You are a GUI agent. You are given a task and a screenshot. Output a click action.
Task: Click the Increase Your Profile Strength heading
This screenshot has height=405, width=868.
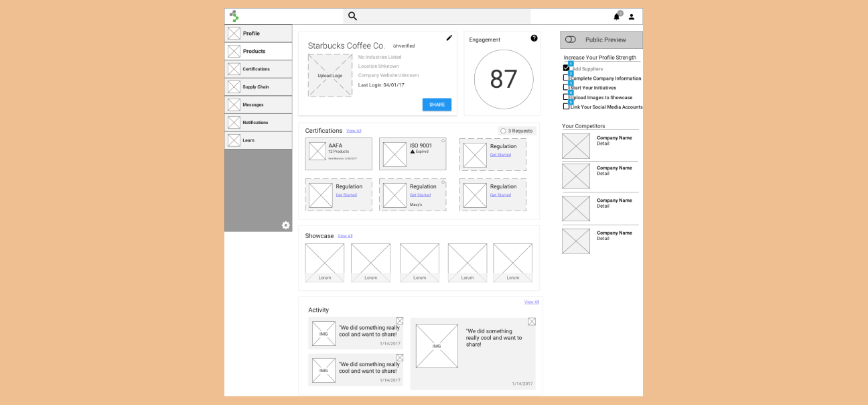coord(600,58)
